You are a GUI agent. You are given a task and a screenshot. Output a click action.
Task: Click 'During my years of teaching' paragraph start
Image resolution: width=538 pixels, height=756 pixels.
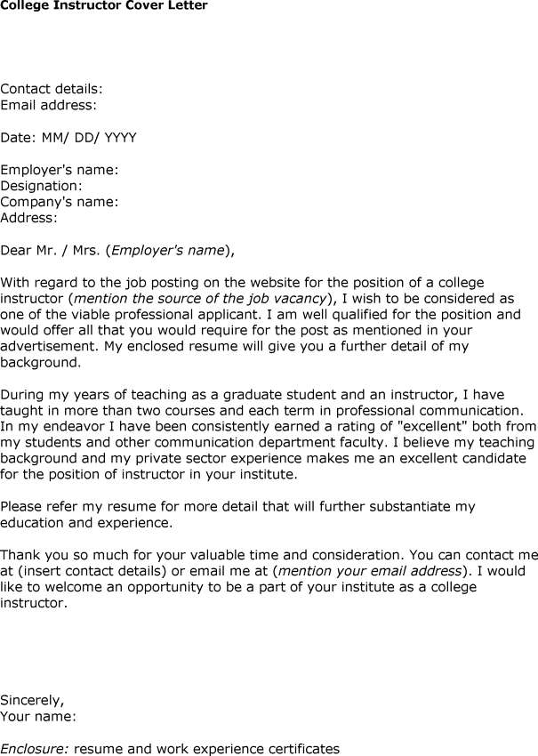(x=84, y=395)
